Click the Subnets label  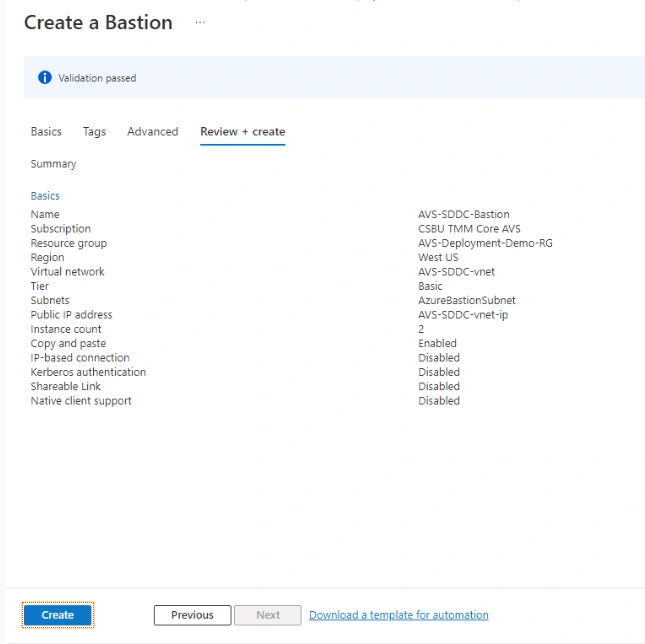(50, 301)
